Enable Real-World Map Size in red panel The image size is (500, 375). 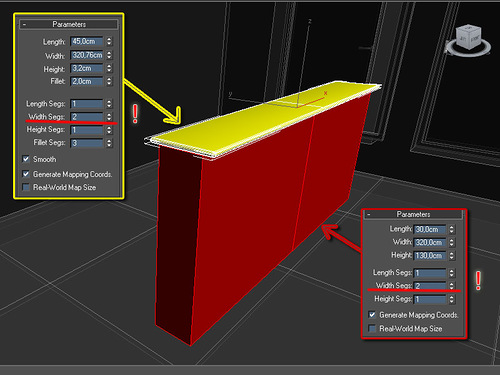click(372, 328)
